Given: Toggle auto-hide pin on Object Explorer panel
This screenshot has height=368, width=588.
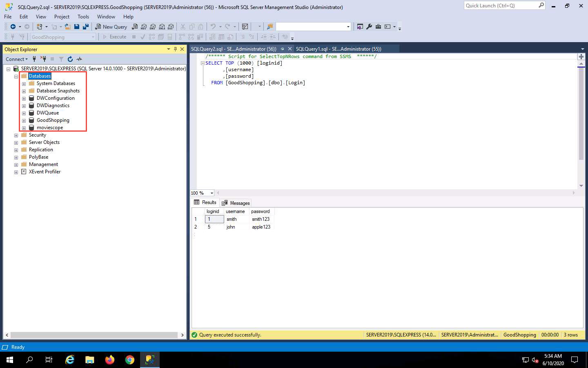Looking at the screenshot, I should [175, 49].
